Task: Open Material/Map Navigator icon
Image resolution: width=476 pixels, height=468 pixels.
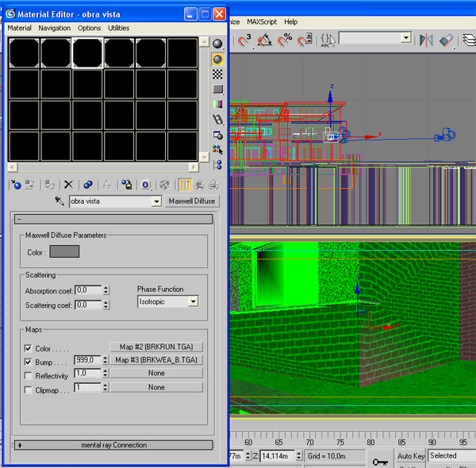Action: 217,165
